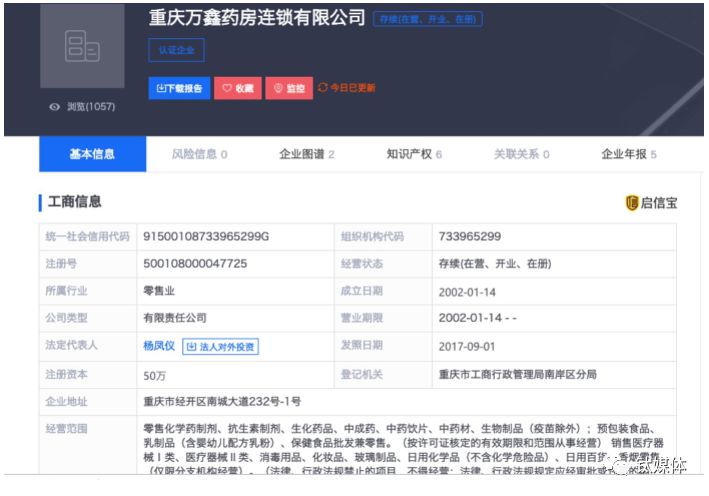Viewport: 709px width, 496px height.
Task: Click the license issue date 2017-09-01
Action: [467, 347]
